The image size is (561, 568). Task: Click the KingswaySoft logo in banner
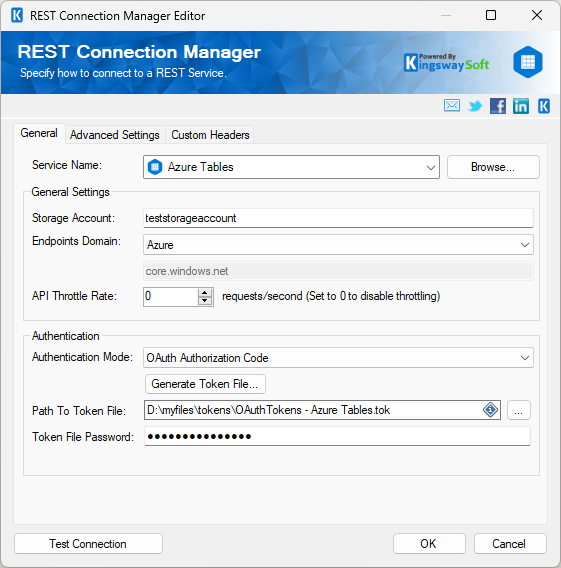tap(446, 63)
